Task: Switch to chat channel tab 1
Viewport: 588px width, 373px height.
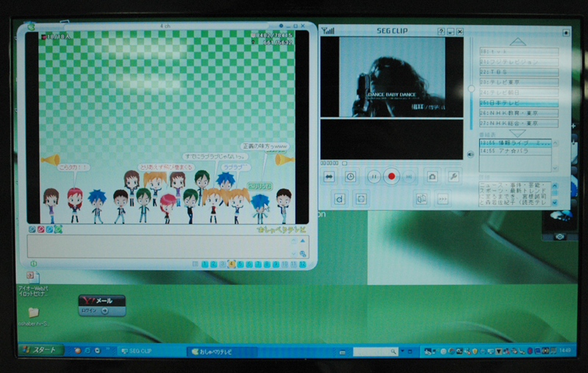Action: pos(204,264)
